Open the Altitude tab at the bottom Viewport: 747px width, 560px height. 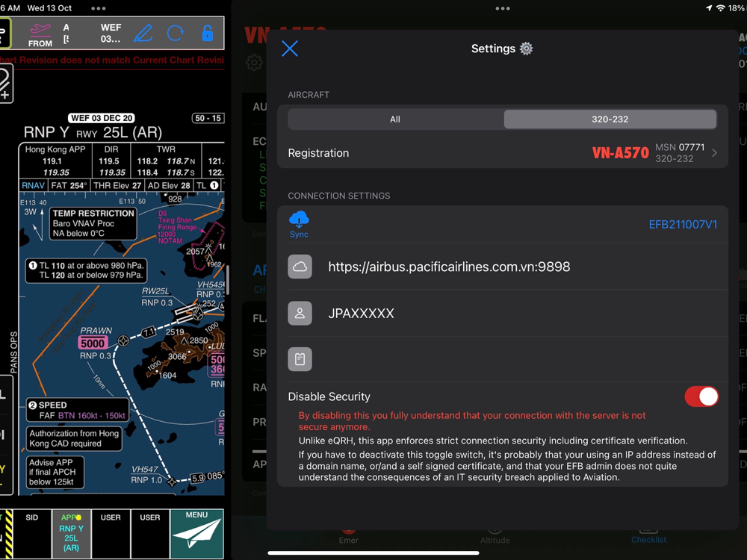[x=495, y=536]
